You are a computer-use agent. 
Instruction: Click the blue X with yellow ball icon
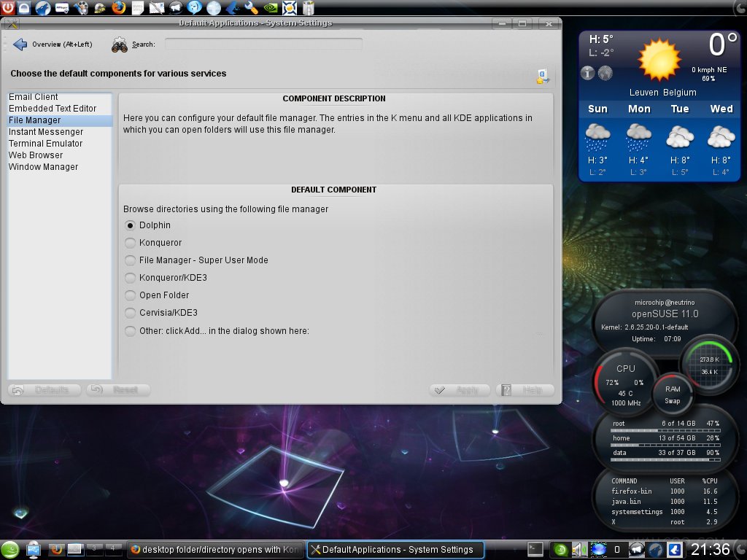click(289, 7)
